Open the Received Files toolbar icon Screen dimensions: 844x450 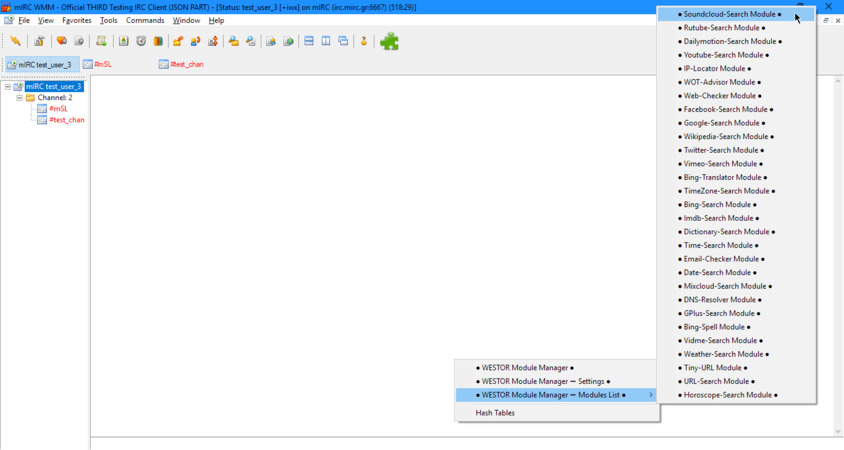pyautogui.click(x=234, y=41)
